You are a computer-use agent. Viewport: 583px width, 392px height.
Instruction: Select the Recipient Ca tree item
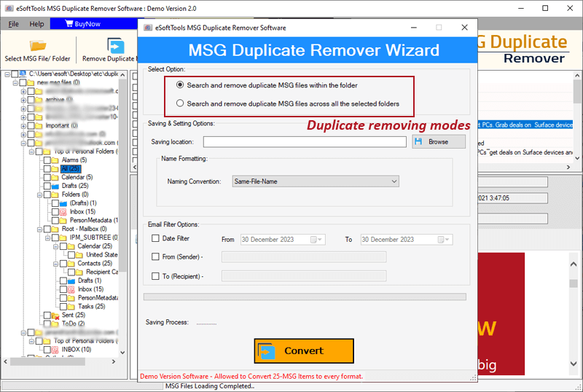(x=102, y=272)
